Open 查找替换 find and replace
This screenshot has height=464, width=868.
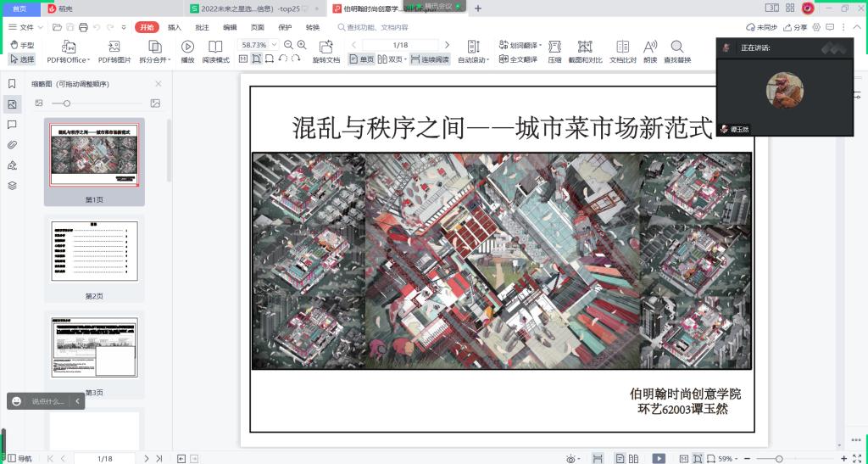click(677, 47)
